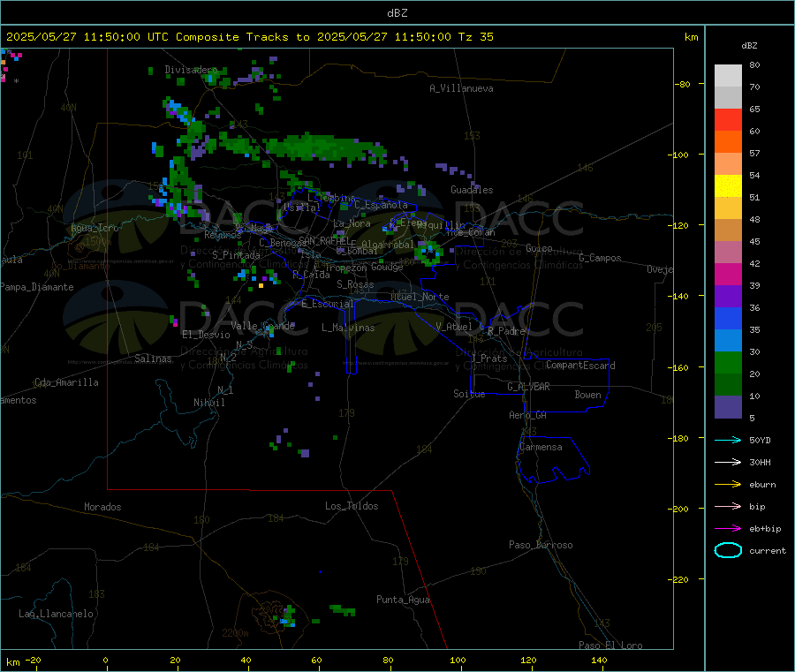795x672 pixels.
Task: Click the cyan 50YD arrow icon
Action: point(728,440)
